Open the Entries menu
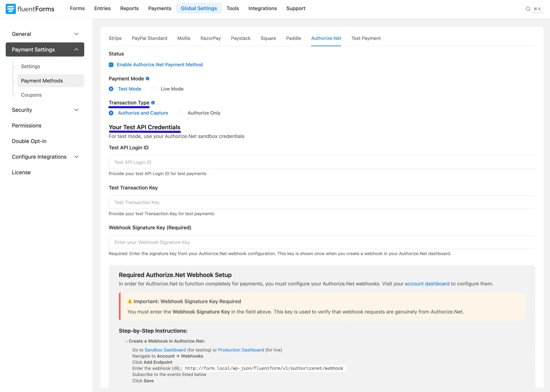 point(102,8)
